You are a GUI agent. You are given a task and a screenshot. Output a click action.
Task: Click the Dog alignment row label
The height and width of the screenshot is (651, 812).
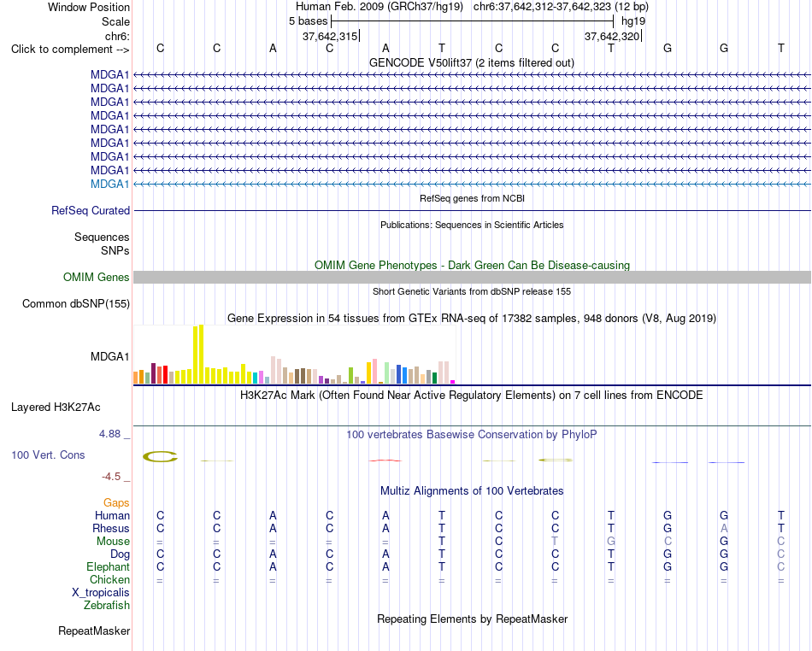(121, 554)
